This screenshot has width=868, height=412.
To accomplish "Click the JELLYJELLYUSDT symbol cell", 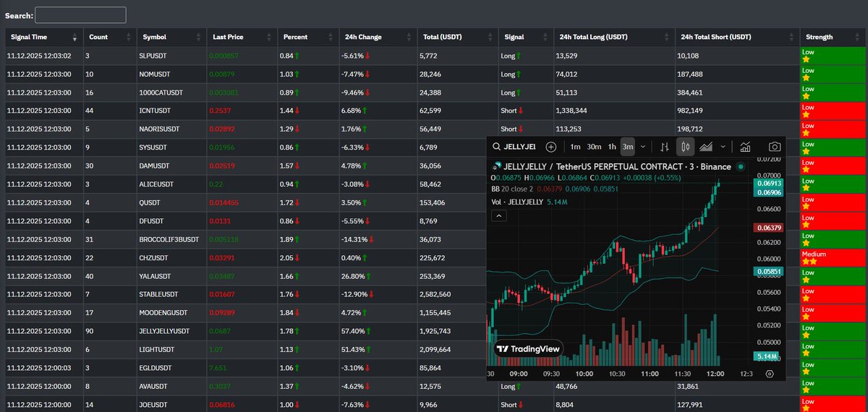I will (171, 330).
